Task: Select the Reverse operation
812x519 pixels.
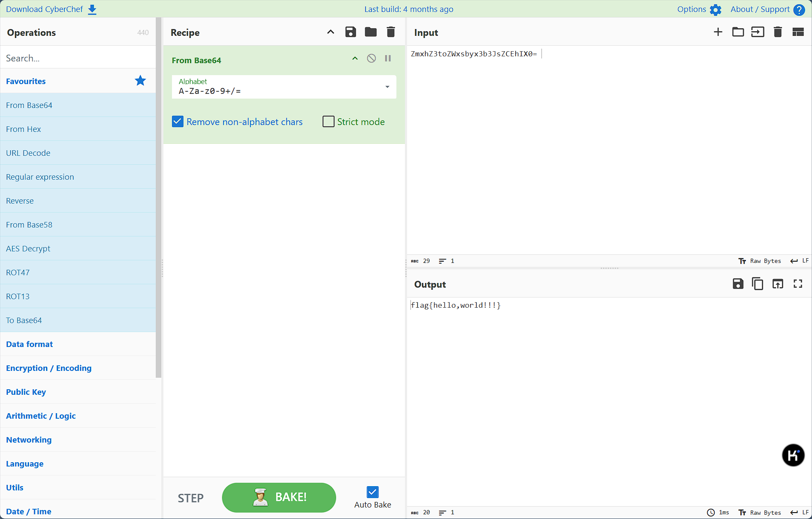Action: [78, 201]
